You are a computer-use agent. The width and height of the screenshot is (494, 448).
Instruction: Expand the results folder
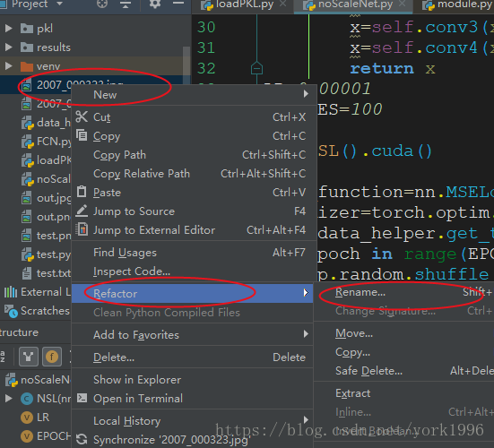tap(8, 47)
